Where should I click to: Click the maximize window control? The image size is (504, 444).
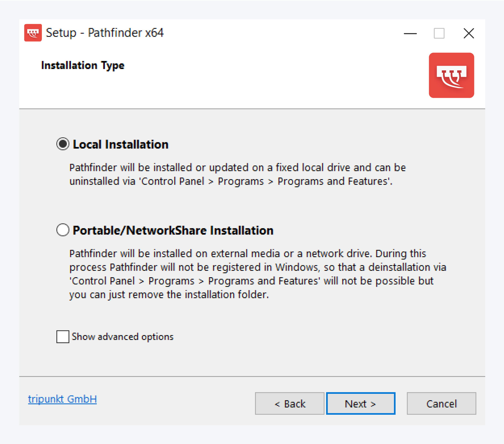pyautogui.click(x=439, y=33)
